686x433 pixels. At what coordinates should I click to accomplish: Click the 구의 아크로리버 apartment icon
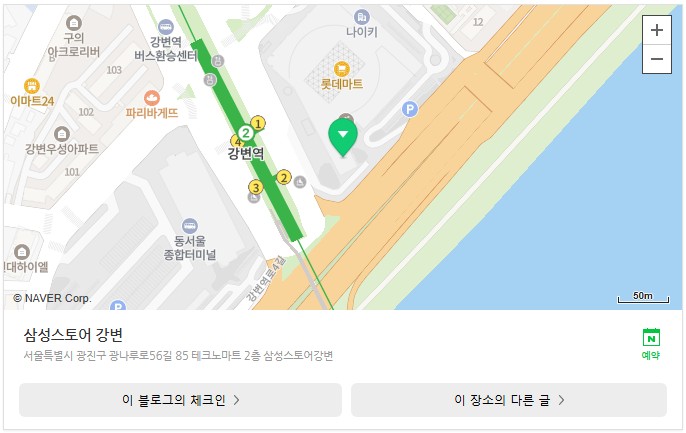coord(73,22)
